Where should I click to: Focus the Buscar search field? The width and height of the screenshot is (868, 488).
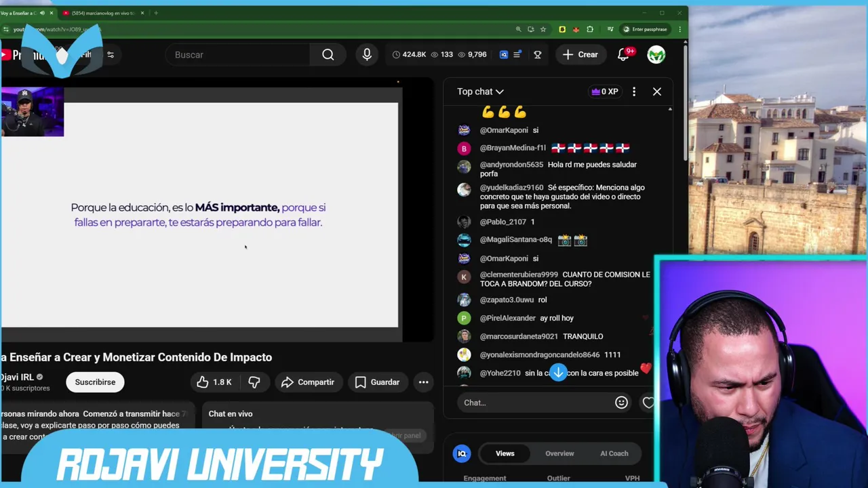[x=237, y=55]
